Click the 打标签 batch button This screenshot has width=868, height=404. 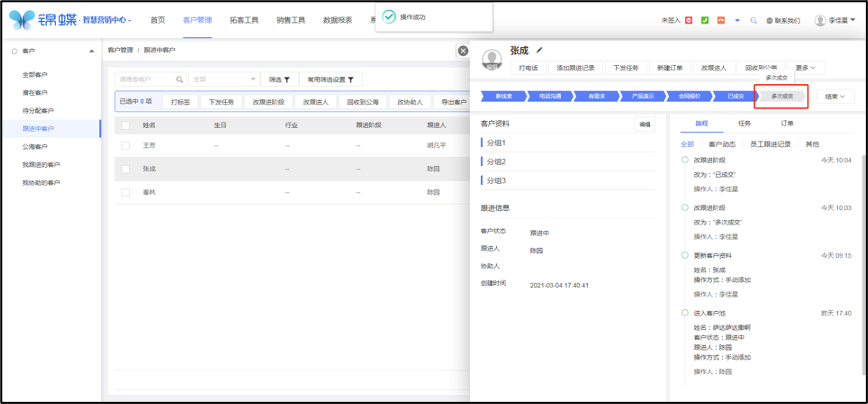click(x=180, y=102)
